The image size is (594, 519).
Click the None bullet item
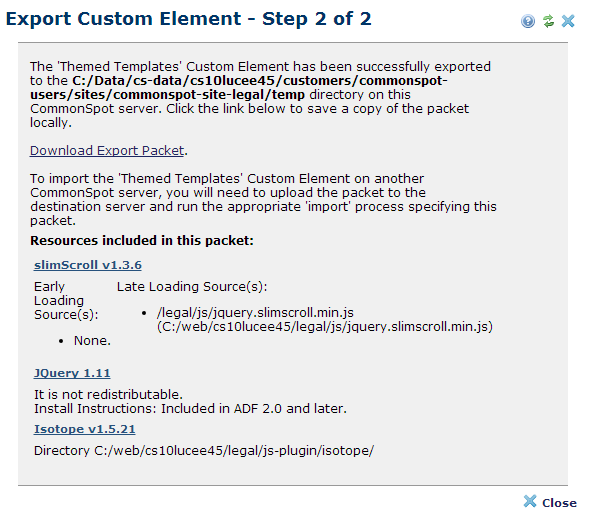pyautogui.click(x=92, y=341)
